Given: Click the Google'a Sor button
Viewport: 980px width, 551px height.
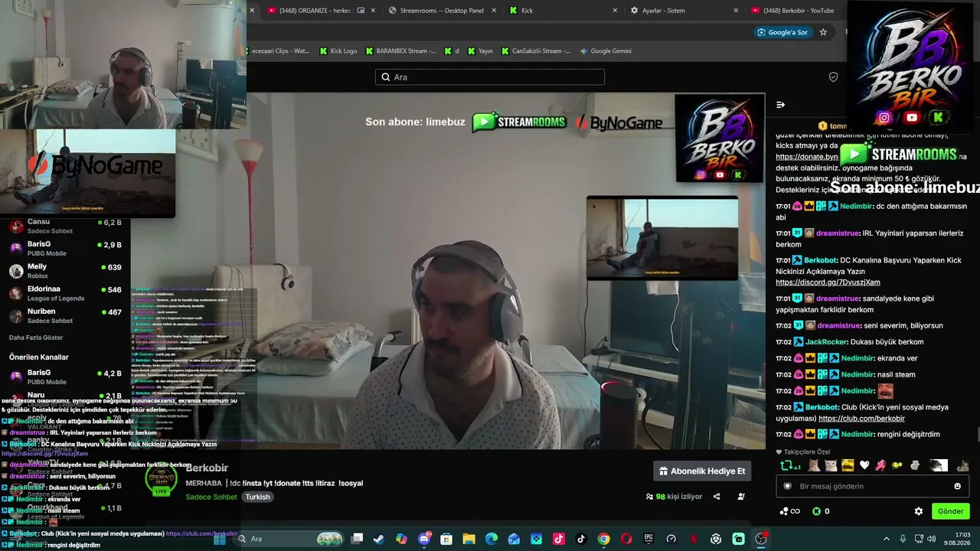Looking at the screenshot, I should 782,32.
